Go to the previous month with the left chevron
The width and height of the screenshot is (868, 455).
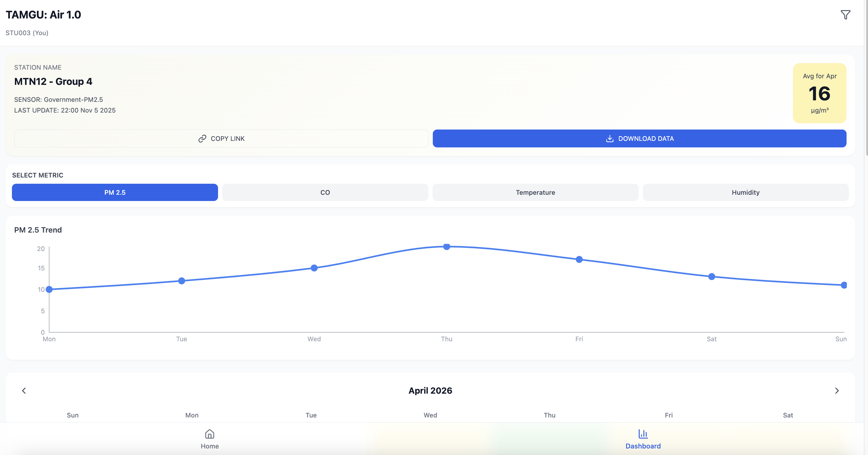(x=24, y=391)
